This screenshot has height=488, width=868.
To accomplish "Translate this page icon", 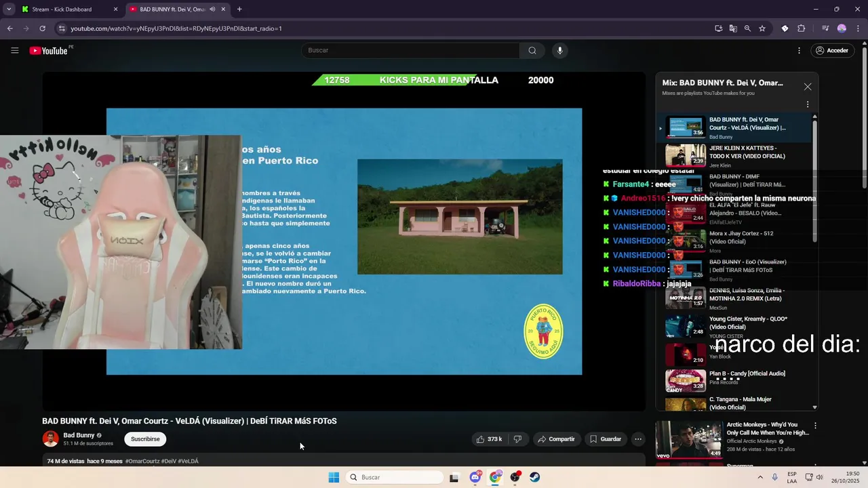I will pos(733,28).
